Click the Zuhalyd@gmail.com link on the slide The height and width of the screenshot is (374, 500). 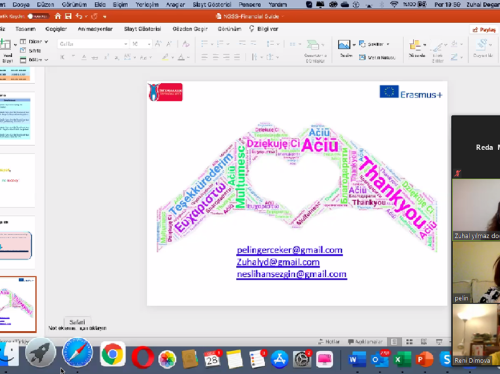[278, 262]
